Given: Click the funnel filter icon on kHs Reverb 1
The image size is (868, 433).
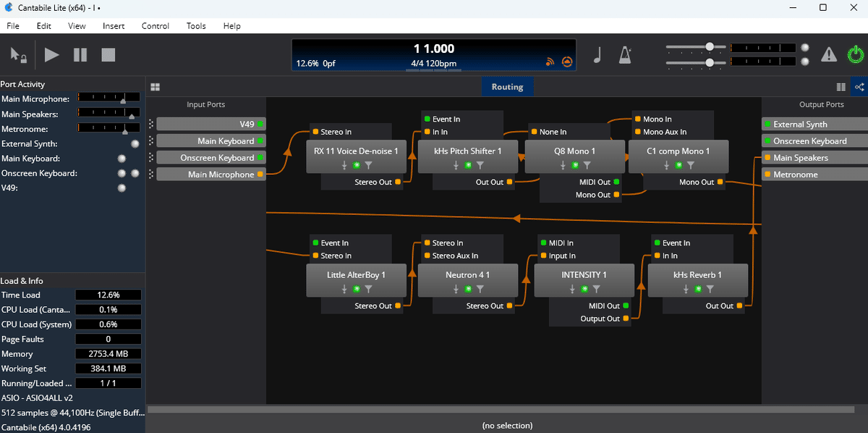Looking at the screenshot, I should pos(710,289).
